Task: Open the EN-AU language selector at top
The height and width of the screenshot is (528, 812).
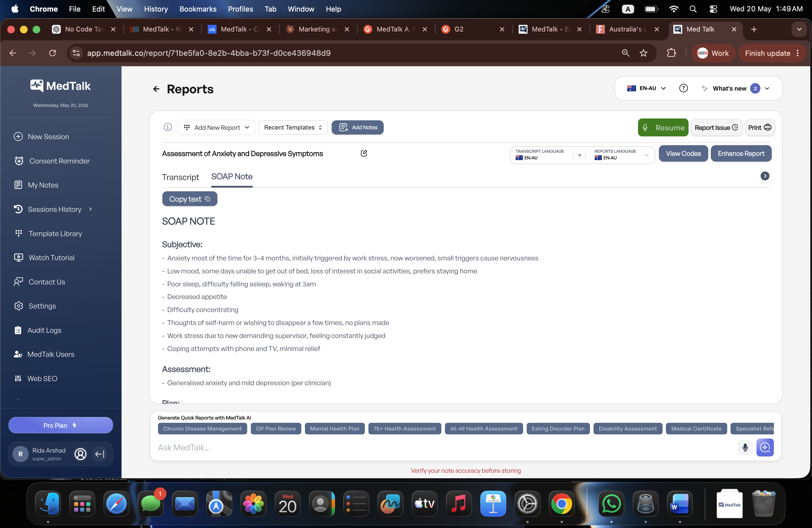Action: click(646, 88)
